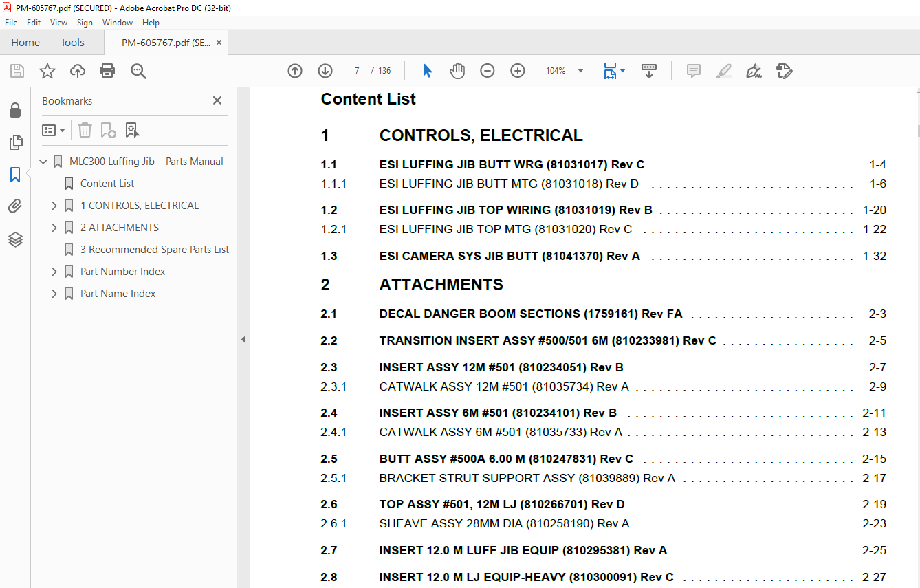Open bookmark options dropdown menu
This screenshot has width=920, height=588.
[53, 130]
